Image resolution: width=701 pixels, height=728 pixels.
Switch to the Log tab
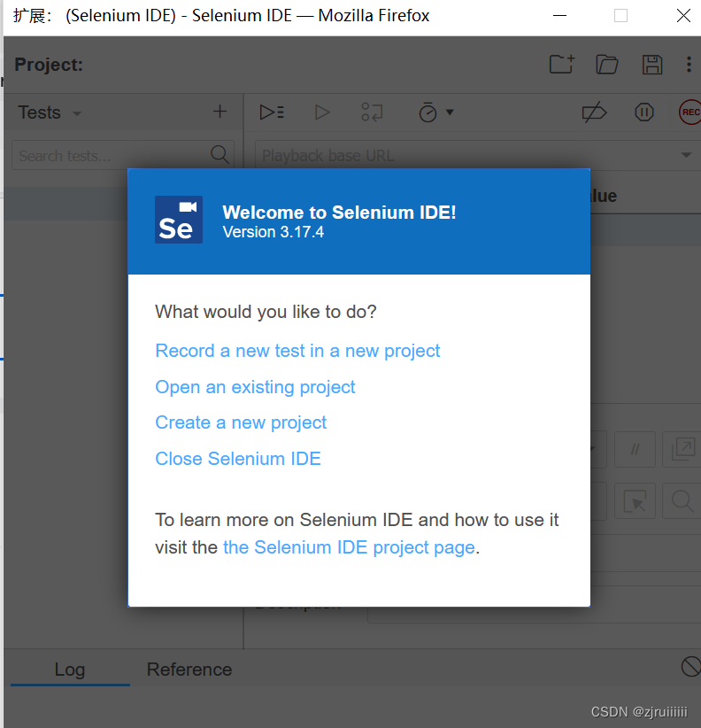pyautogui.click(x=70, y=670)
